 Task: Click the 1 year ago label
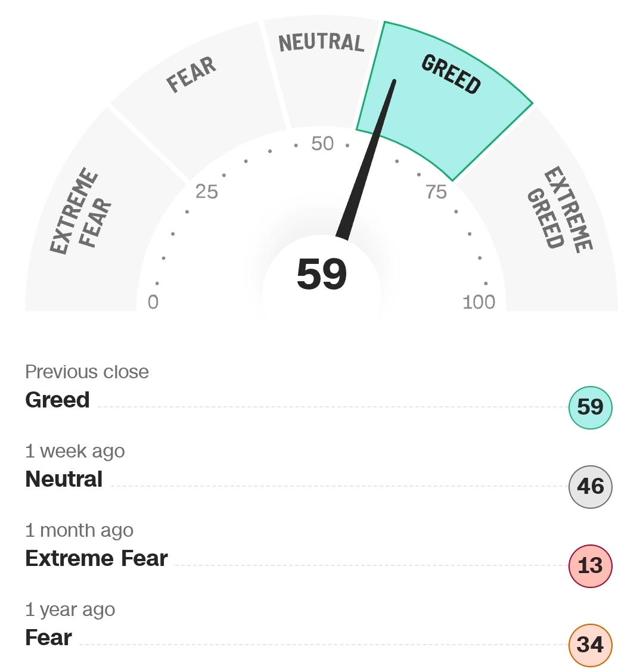click(x=70, y=609)
